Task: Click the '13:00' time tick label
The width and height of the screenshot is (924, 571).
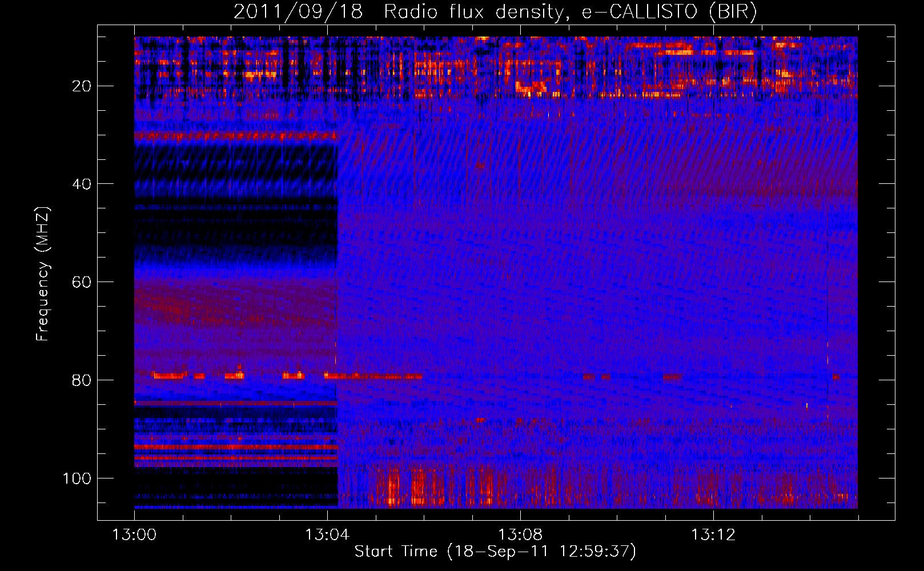Action: pos(134,535)
